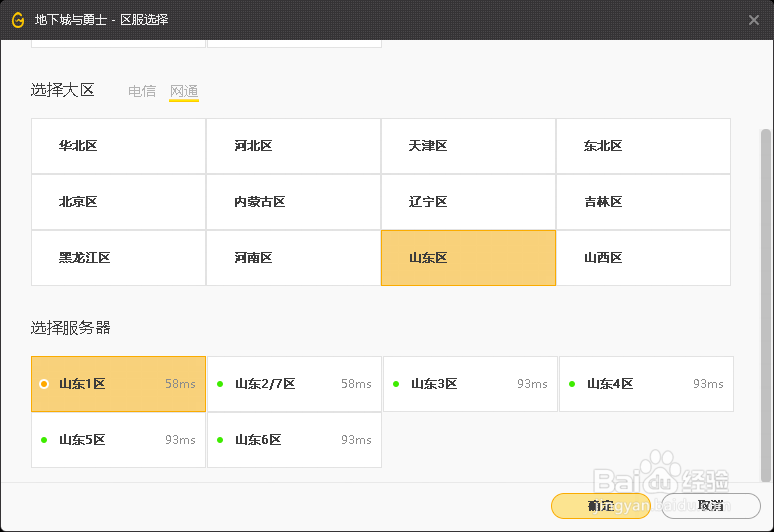The image size is (774, 532).
Task: Select the 河北区 region
Action: [x=293, y=146]
